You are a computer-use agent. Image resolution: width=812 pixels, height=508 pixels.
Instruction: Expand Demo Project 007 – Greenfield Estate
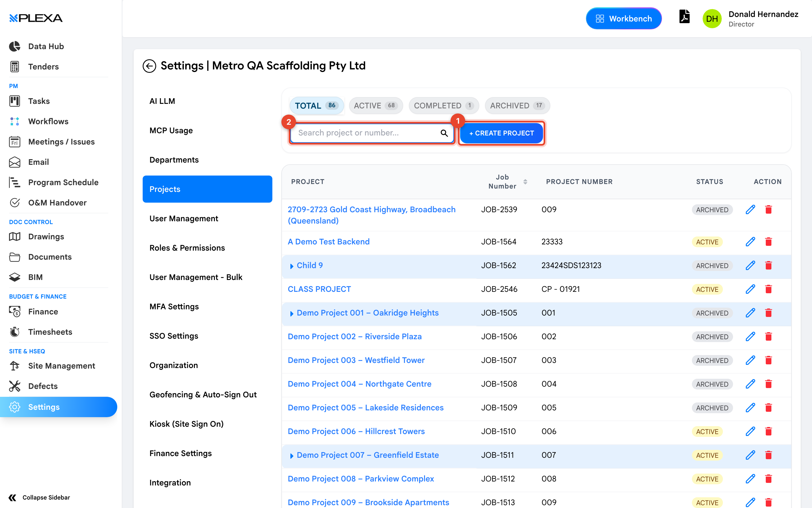[x=292, y=455]
